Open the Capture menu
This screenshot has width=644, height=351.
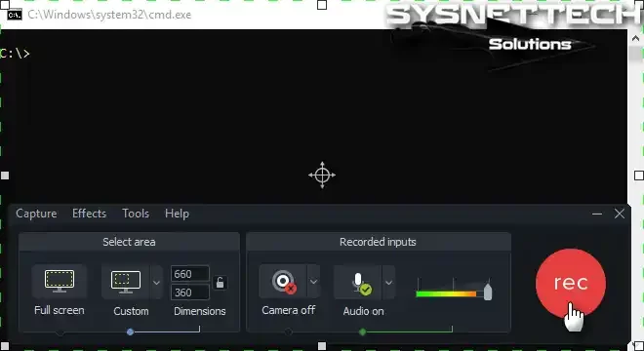click(x=36, y=214)
